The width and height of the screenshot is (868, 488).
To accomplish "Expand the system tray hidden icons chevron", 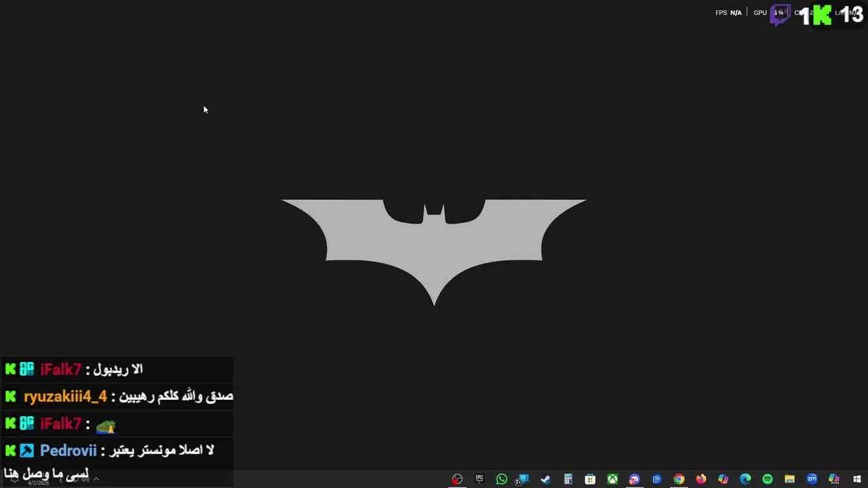I will pyautogui.click(x=96, y=479).
